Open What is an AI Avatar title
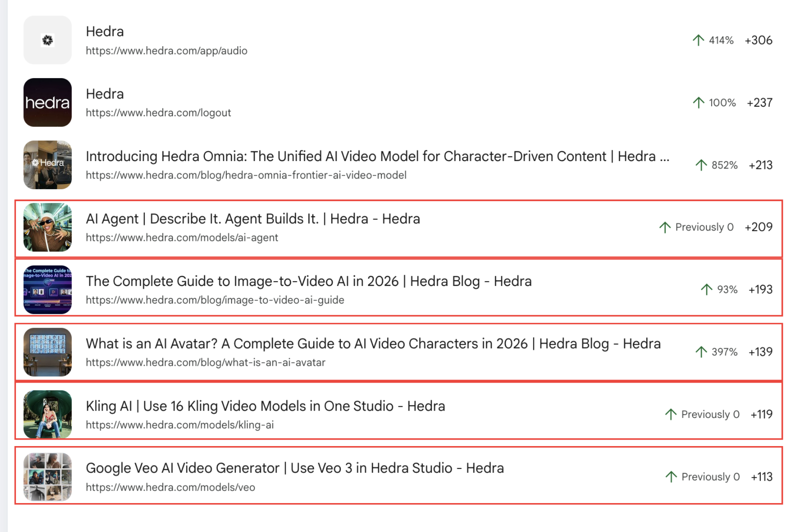Viewport: 788px width, 532px height. click(373, 344)
